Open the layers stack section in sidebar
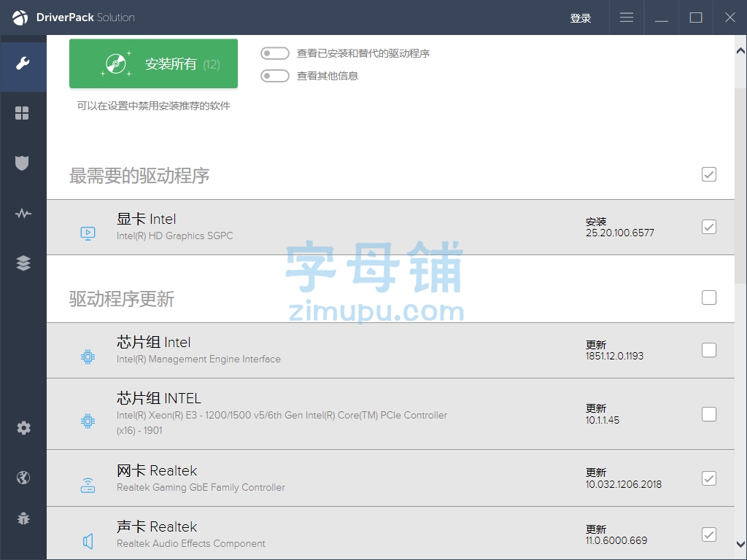The width and height of the screenshot is (747, 560). point(23,262)
